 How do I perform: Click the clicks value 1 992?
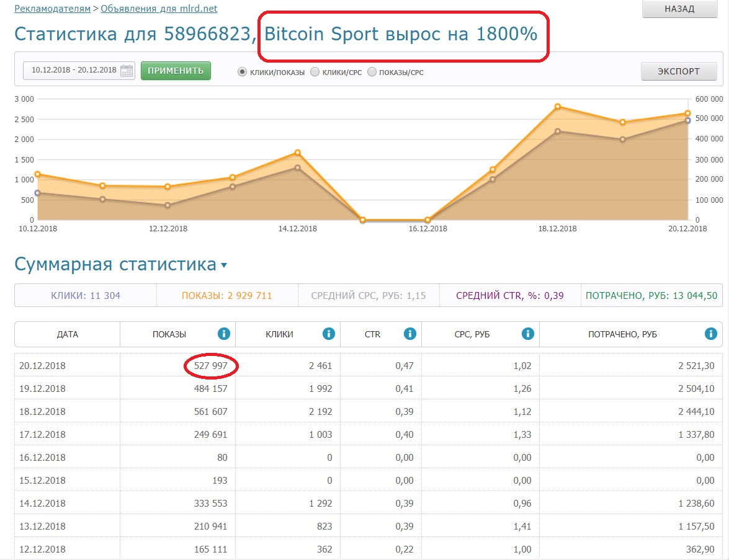point(321,388)
